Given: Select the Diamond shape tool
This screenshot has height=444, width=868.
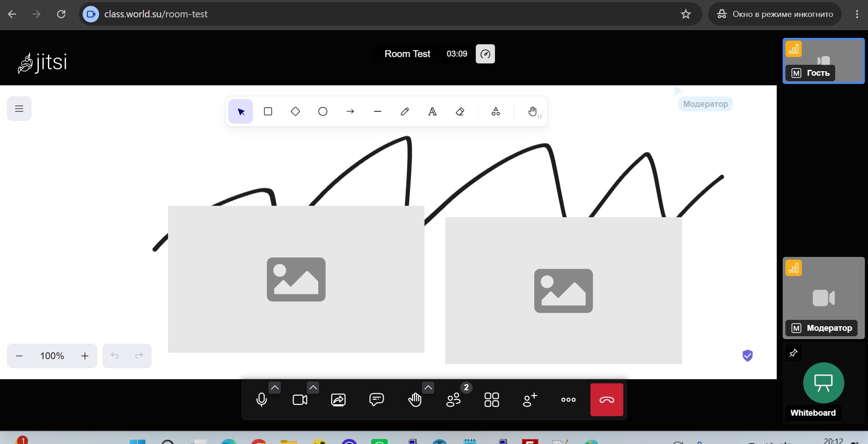Looking at the screenshot, I should pyautogui.click(x=295, y=111).
